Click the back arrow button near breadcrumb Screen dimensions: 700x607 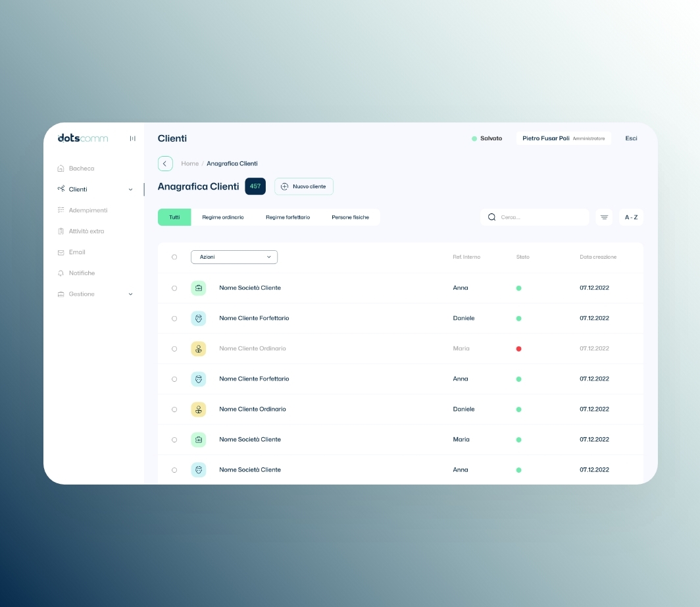pos(165,164)
